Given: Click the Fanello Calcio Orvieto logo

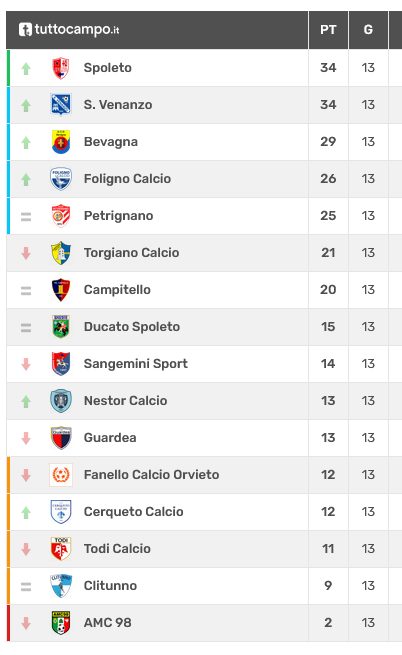Looking at the screenshot, I should coord(61,475).
